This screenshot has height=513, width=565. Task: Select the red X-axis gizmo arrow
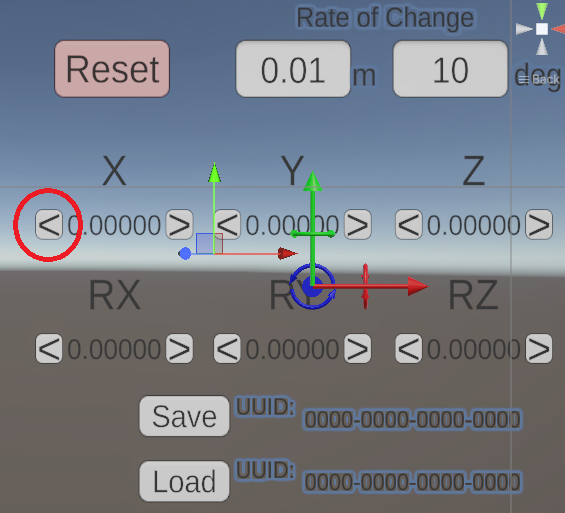418,286
